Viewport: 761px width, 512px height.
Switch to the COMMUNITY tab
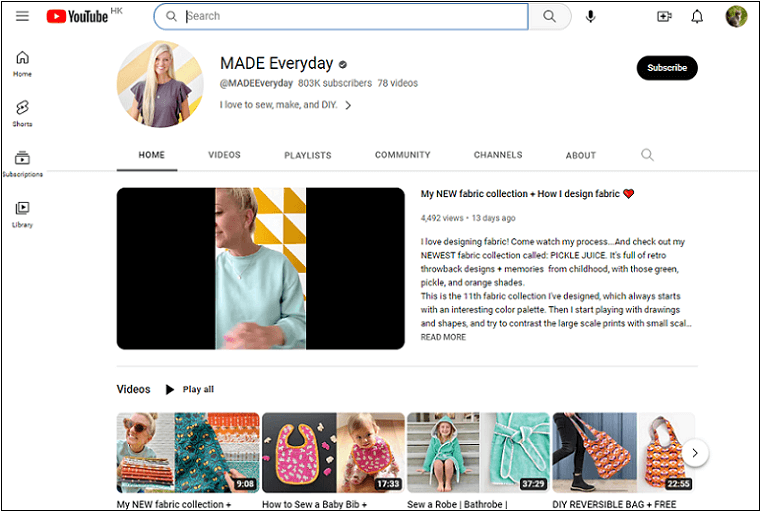coord(402,155)
